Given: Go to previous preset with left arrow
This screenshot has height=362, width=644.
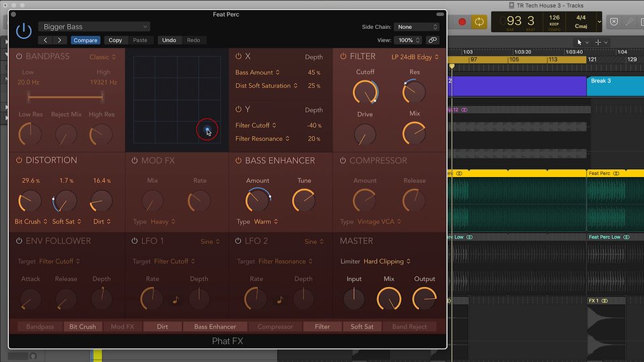Looking at the screenshot, I should pos(46,40).
